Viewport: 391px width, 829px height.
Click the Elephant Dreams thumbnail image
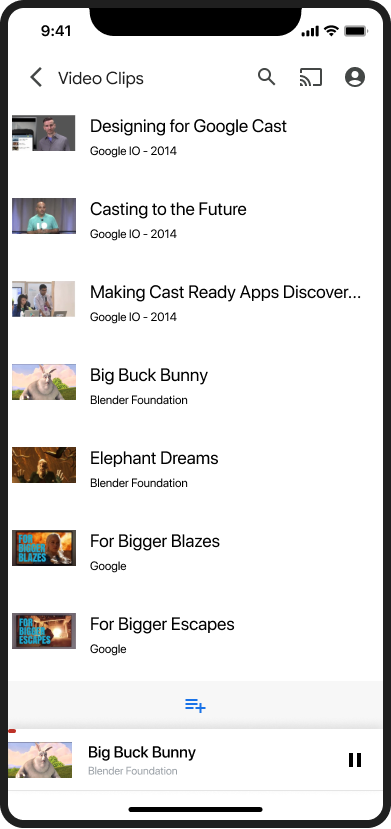click(x=44, y=465)
